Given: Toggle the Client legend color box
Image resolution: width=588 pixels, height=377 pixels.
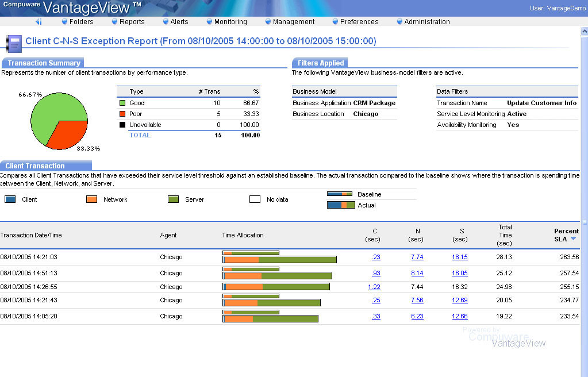Looking at the screenshot, I should 10,199.
